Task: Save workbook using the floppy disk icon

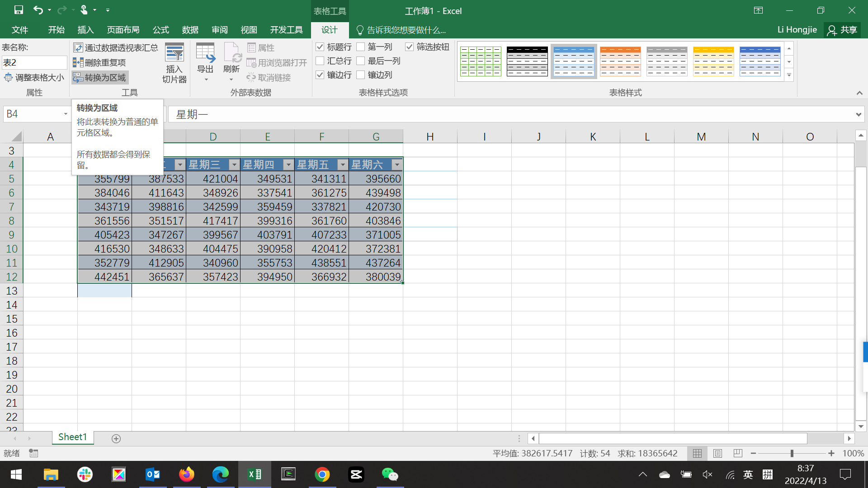Action: click(x=19, y=10)
